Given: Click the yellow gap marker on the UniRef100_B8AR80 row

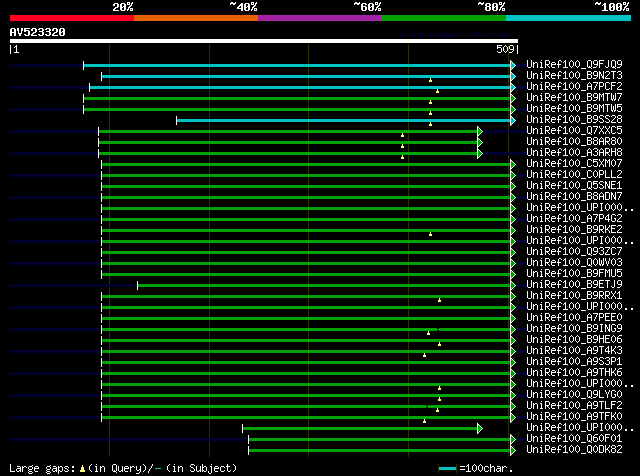Looking at the screenshot, I should click(403, 145).
